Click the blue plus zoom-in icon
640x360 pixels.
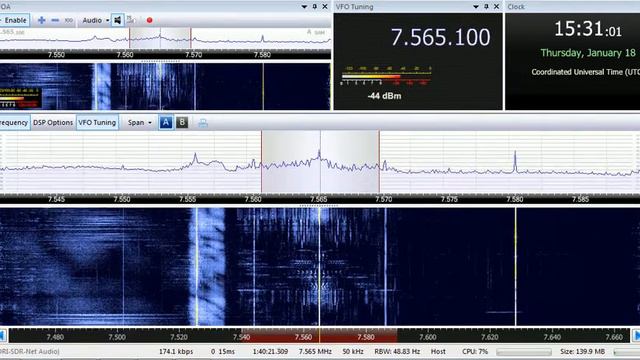(41, 20)
